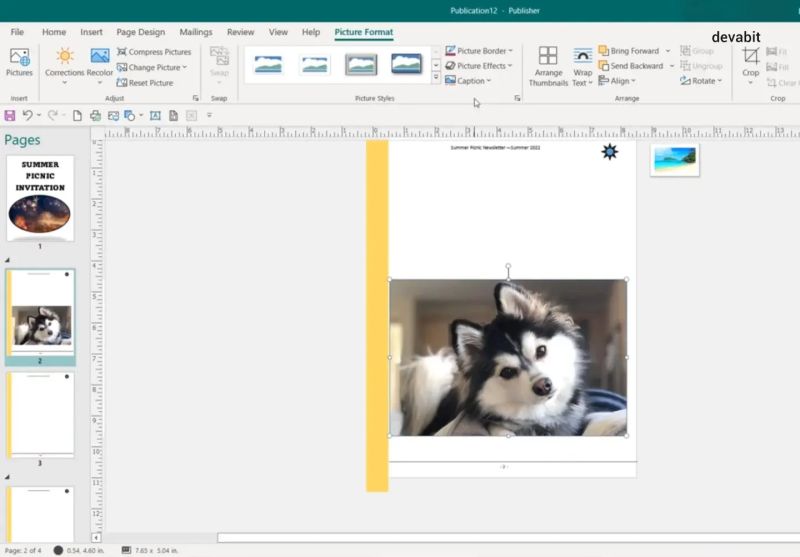Click Reset Picture

(x=145, y=83)
